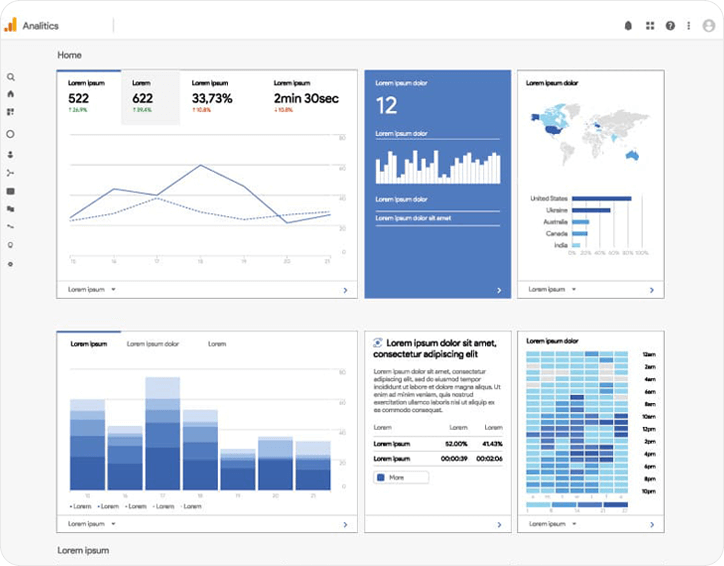
Task: Click the help question mark icon
Action: click(670, 26)
